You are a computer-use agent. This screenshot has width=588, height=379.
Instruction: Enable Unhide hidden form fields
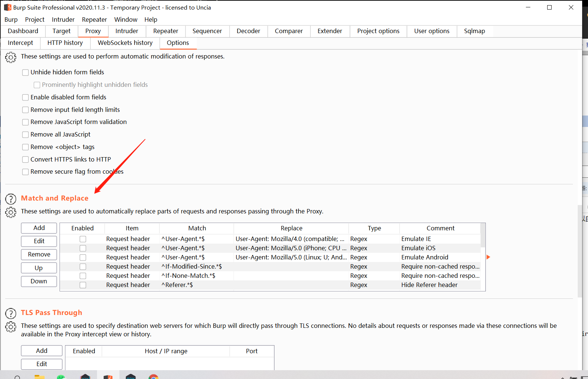(x=25, y=72)
